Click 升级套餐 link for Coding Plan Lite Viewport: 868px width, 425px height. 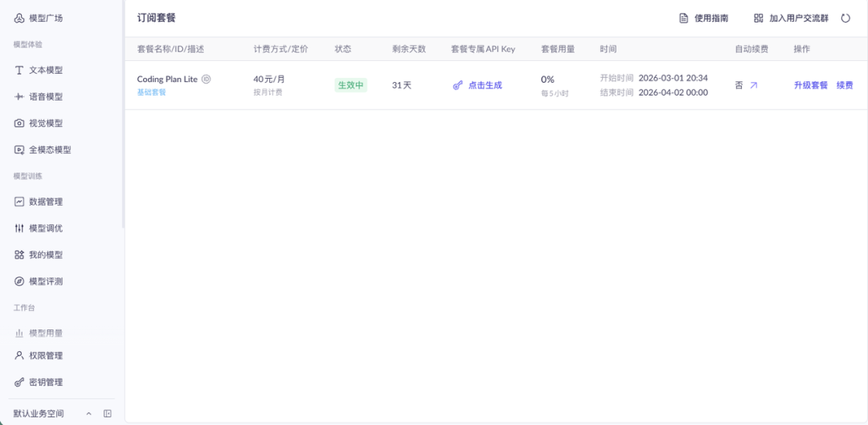point(810,85)
